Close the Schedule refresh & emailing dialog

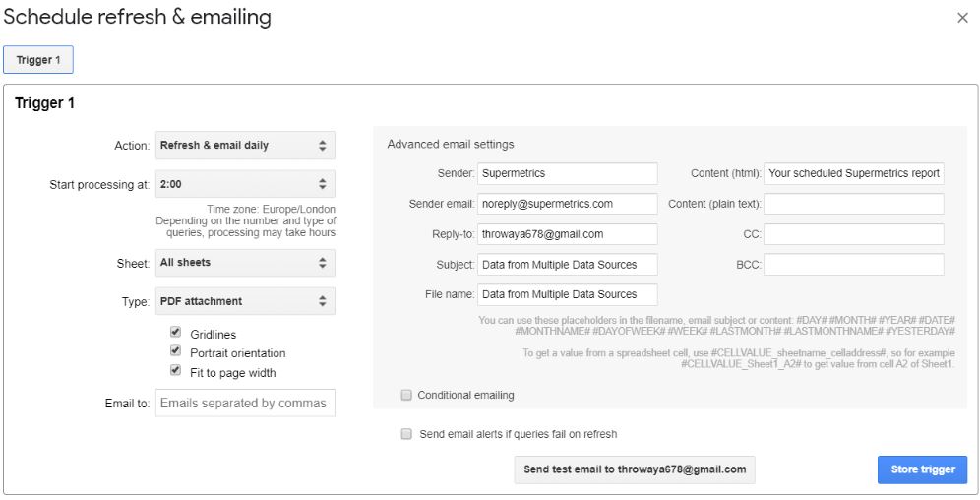click(962, 18)
